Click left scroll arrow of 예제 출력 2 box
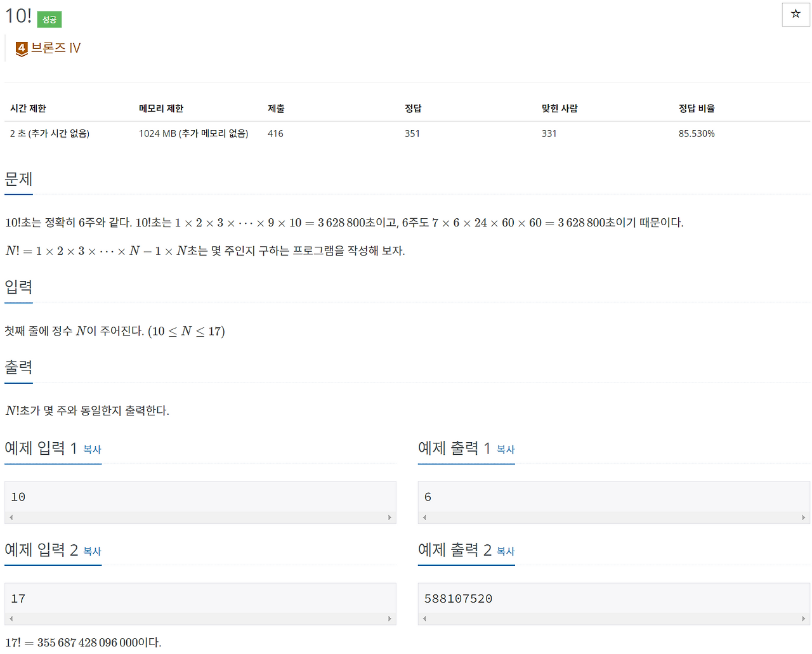The width and height of the screenshot is (812, 654). [424, 618]
